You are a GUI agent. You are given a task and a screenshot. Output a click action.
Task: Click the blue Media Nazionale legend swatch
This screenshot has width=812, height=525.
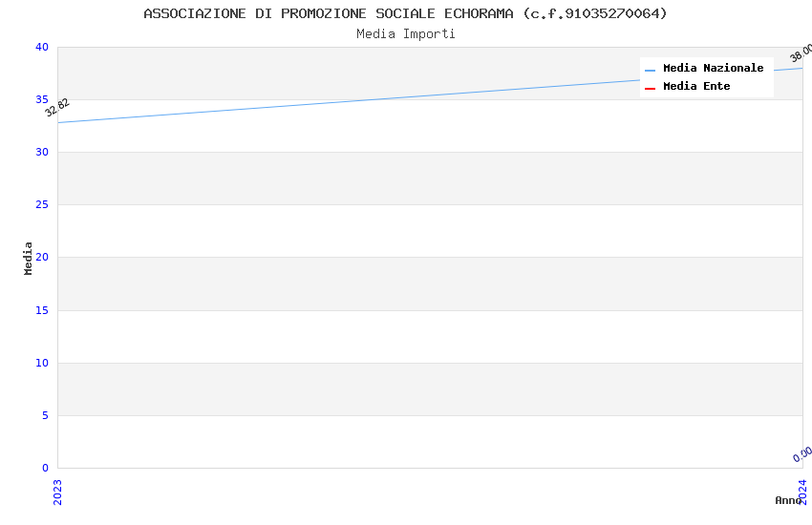coord(650,71)
